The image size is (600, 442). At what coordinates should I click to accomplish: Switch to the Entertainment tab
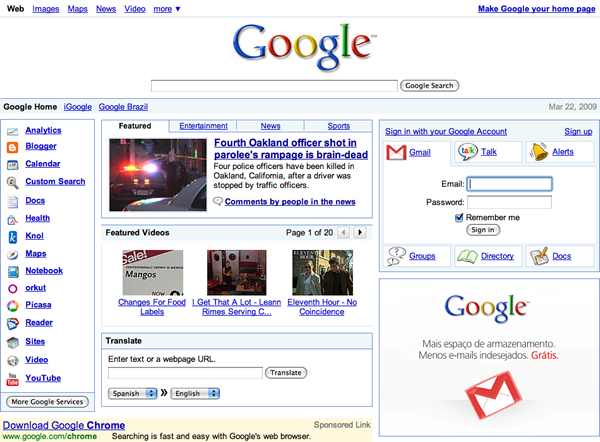tap(203, 126)
